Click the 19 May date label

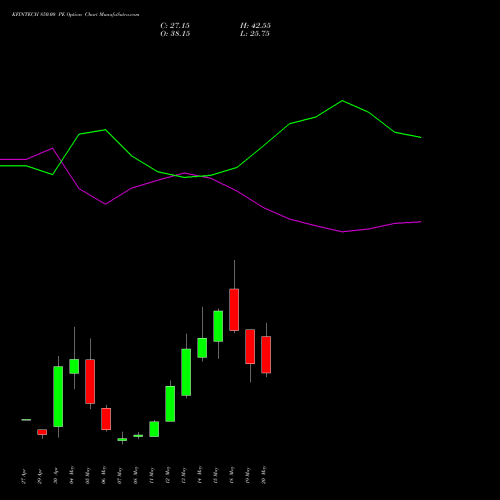tap(248, 475)
